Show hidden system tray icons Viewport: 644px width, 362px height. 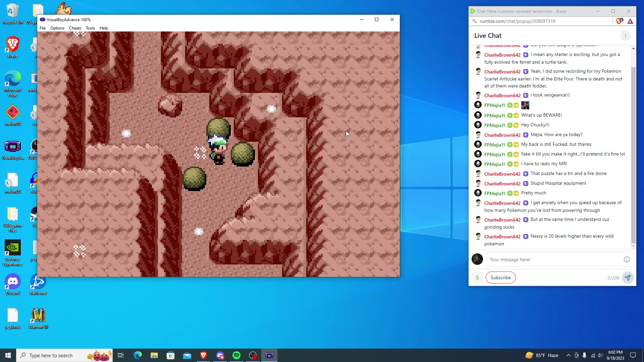(x=568, y=355)
